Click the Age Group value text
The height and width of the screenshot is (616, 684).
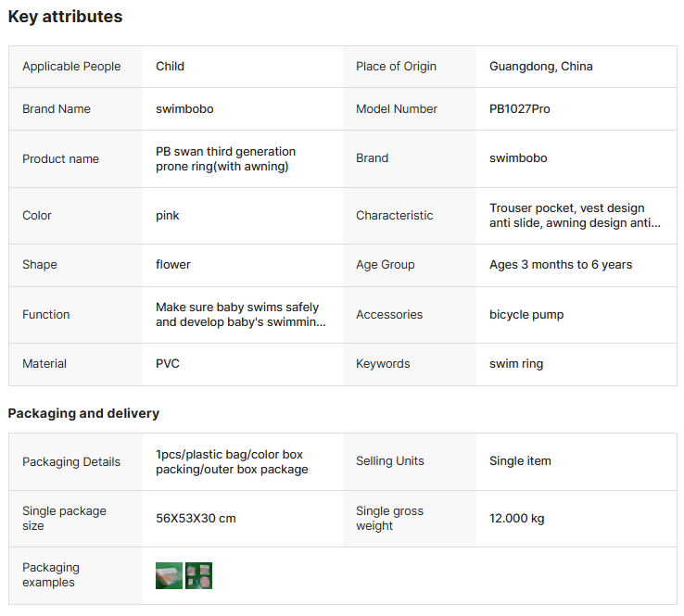[x=560, y=265]
